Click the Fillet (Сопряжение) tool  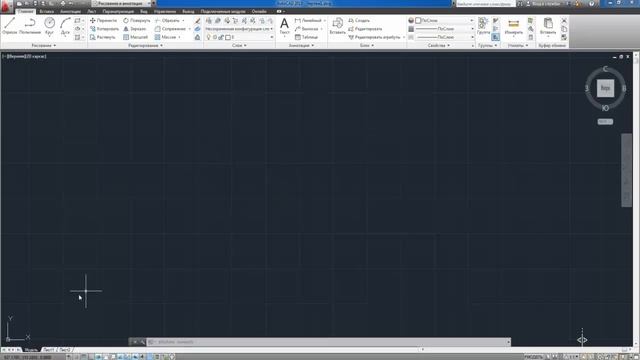pyautogui.click(x=170, y=29)
